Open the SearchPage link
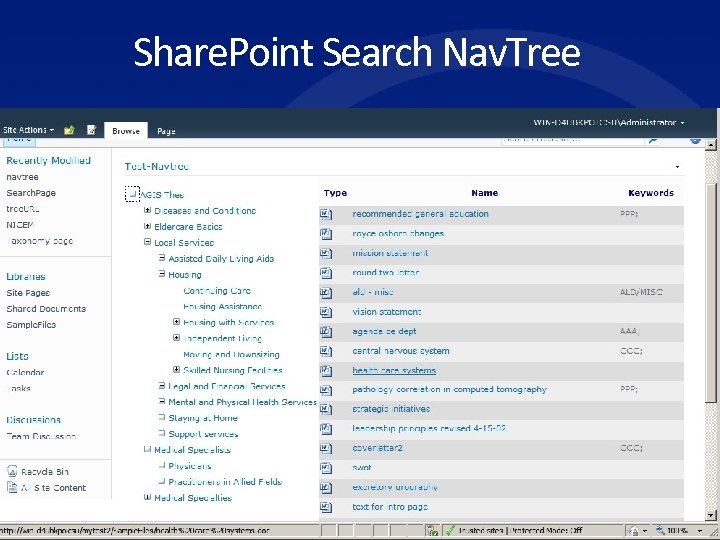This screenshot has height=540, width=720. coord(31,193)
